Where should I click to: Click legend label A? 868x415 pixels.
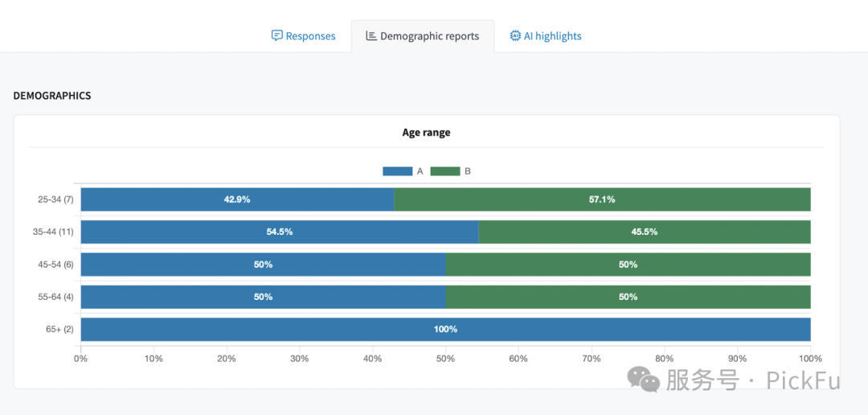(x=420, y=171)
